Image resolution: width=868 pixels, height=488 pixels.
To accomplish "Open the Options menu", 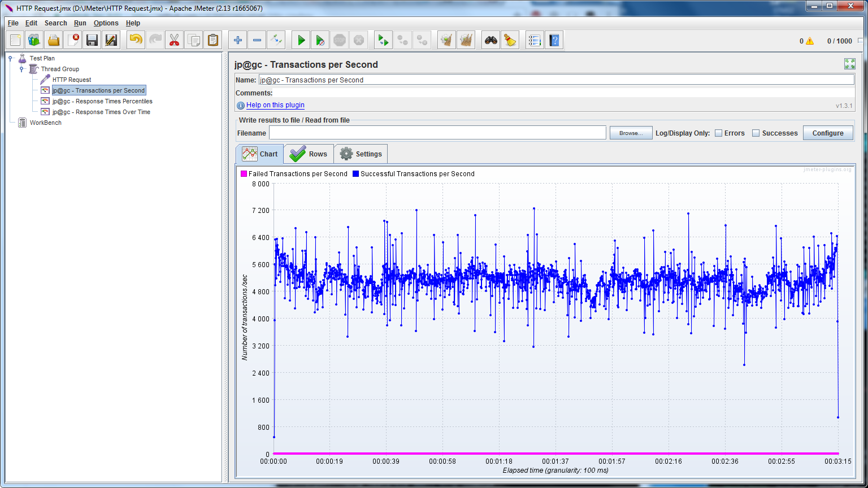I will click(106, 23).
